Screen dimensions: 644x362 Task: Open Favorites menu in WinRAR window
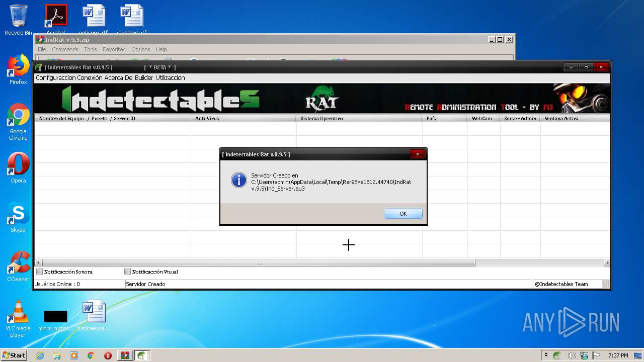point(114,49)
